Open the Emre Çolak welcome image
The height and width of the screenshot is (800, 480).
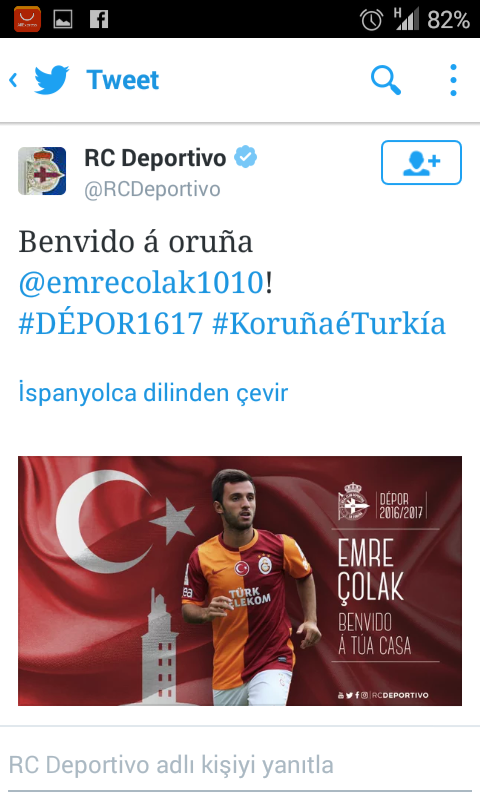pos(240,581)
